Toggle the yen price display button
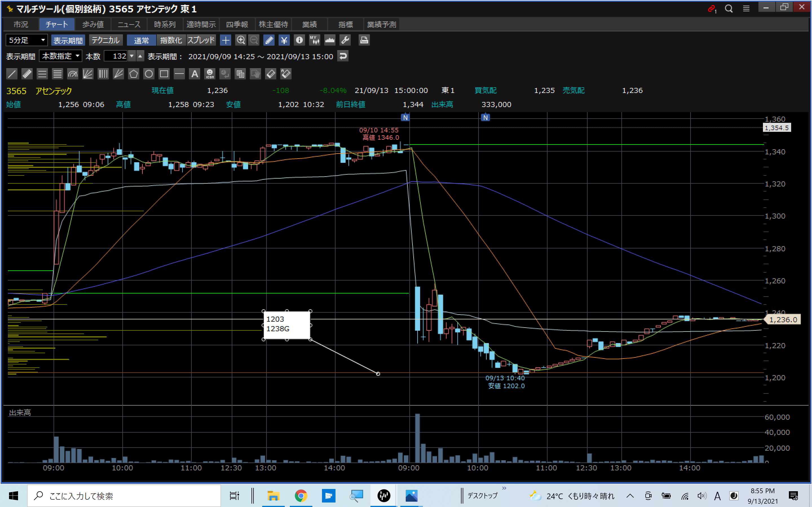The height and width of the screenshot is (507, 812). pyautogui.click(x=284, y=40)
